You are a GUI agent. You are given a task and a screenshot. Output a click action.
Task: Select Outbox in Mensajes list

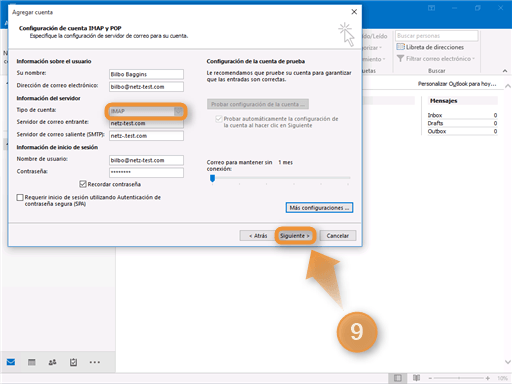pos(462,131)
